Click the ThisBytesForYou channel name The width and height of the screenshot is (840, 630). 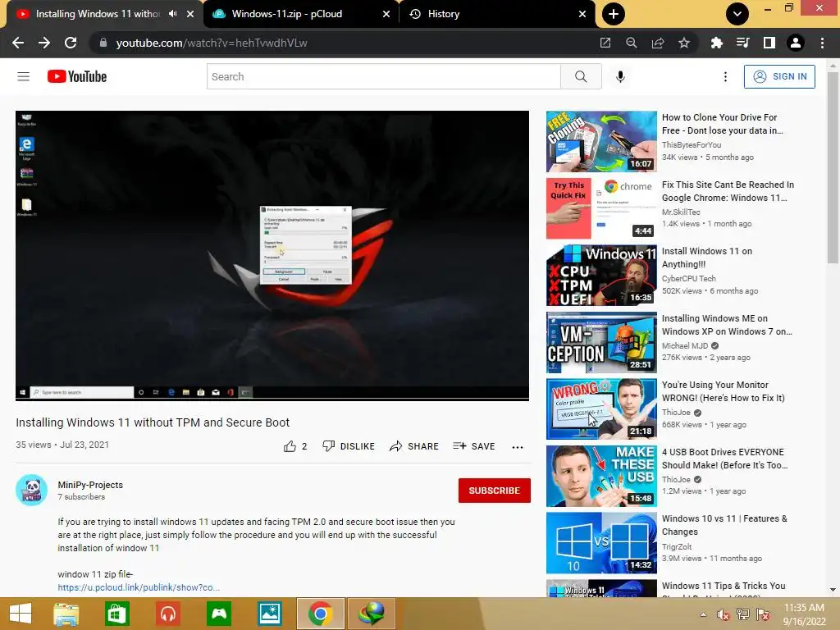tap(692, 144)
